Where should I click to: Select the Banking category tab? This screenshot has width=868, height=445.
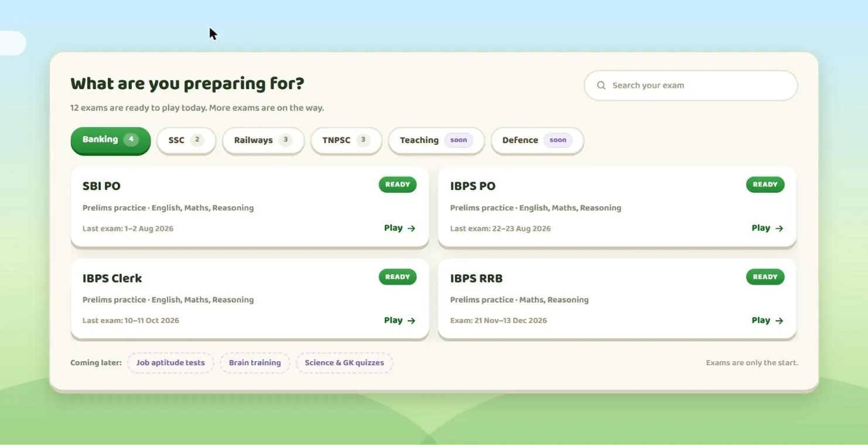(x=111, y=140)
